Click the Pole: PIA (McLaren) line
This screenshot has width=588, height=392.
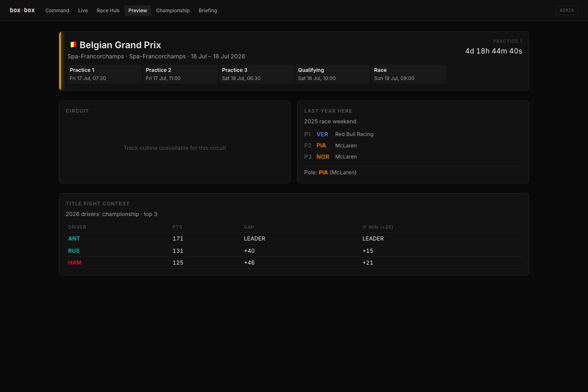pos(330,172)
